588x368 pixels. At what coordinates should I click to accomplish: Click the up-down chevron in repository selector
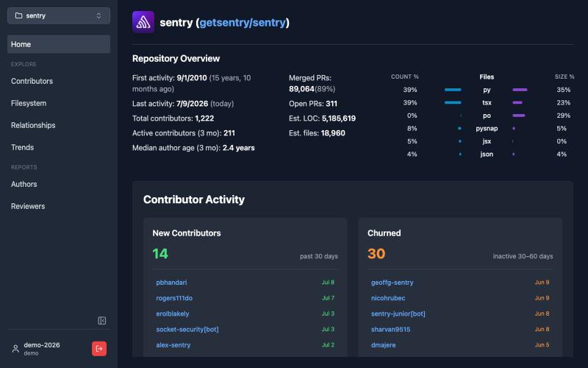click(x=98, y=15)
